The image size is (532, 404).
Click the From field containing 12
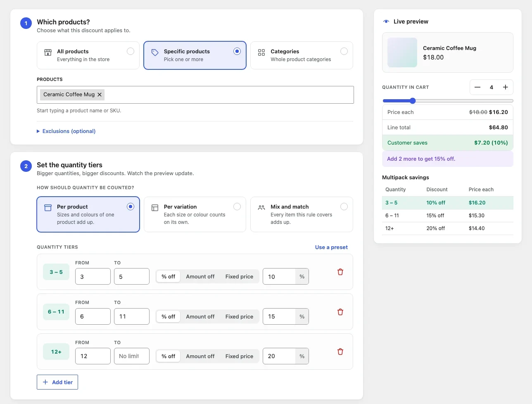pos(93,356)
